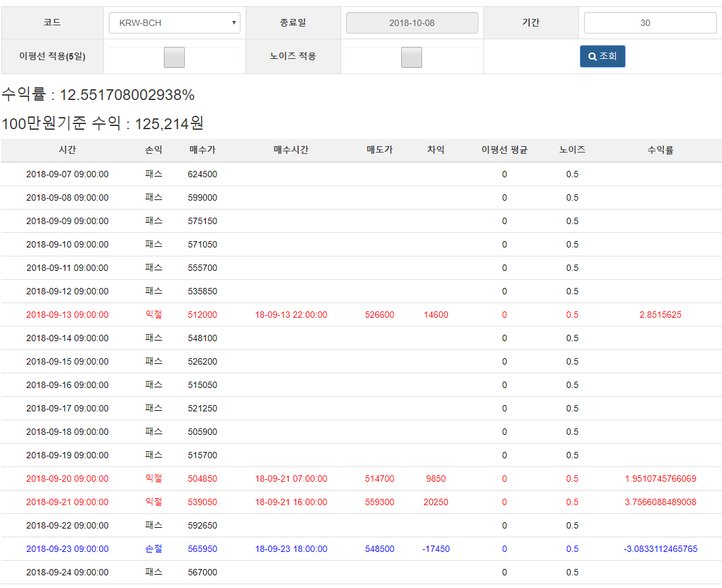Click the difference value 9850
The height and width of the screenshot is (588, 722).
coord(436,479)
